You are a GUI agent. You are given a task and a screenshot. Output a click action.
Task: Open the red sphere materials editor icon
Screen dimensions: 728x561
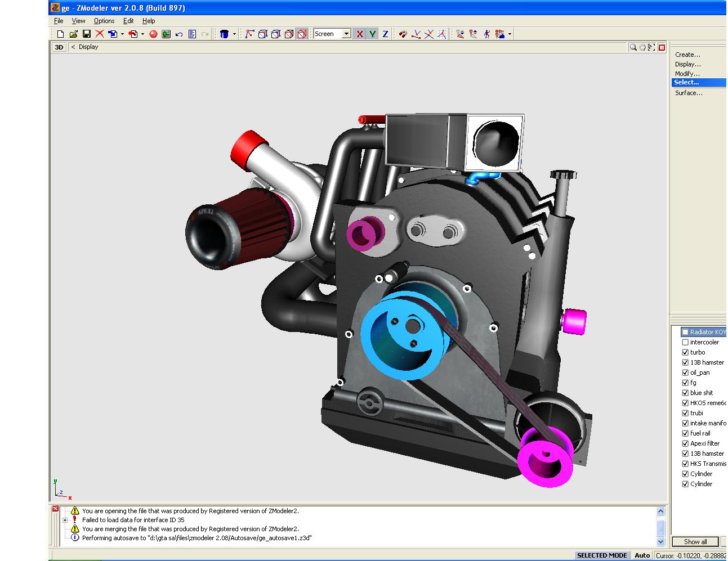click(x=153, y=34)
